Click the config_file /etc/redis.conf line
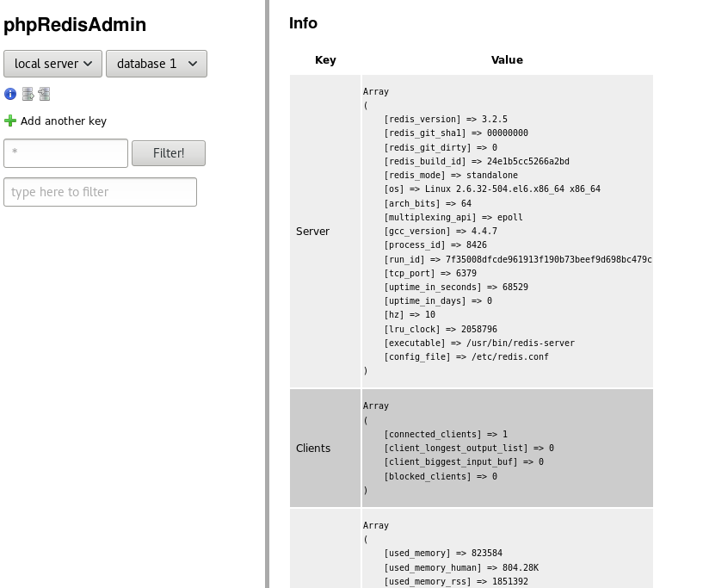Viewport: 703px width, 588px height. [x=466, y=357]
